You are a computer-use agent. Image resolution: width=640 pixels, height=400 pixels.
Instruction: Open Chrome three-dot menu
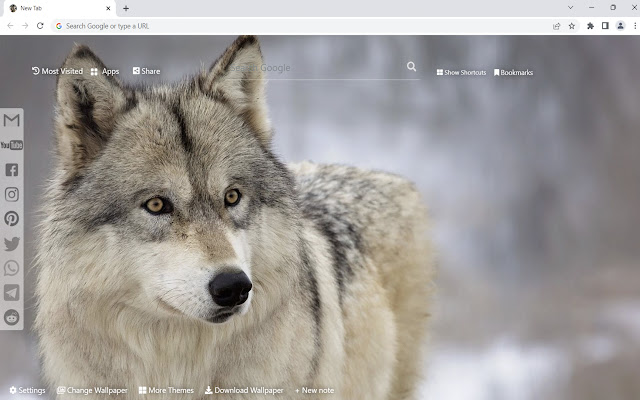[x=635, y=26]
